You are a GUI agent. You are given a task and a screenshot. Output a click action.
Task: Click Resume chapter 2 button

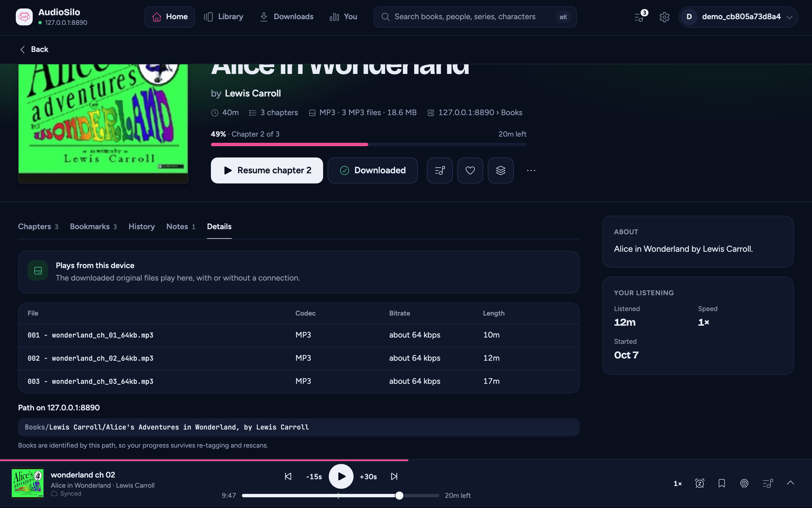267,170
